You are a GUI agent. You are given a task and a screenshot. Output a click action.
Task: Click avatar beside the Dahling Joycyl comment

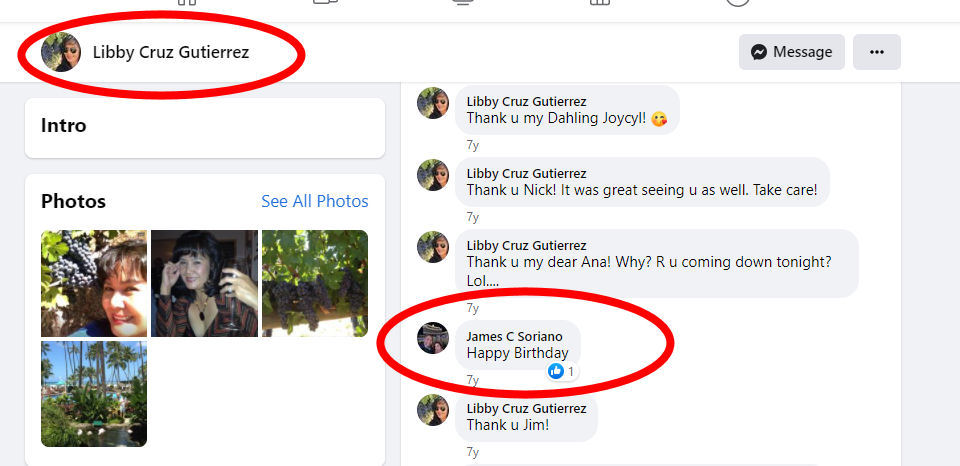click(433, 103)
